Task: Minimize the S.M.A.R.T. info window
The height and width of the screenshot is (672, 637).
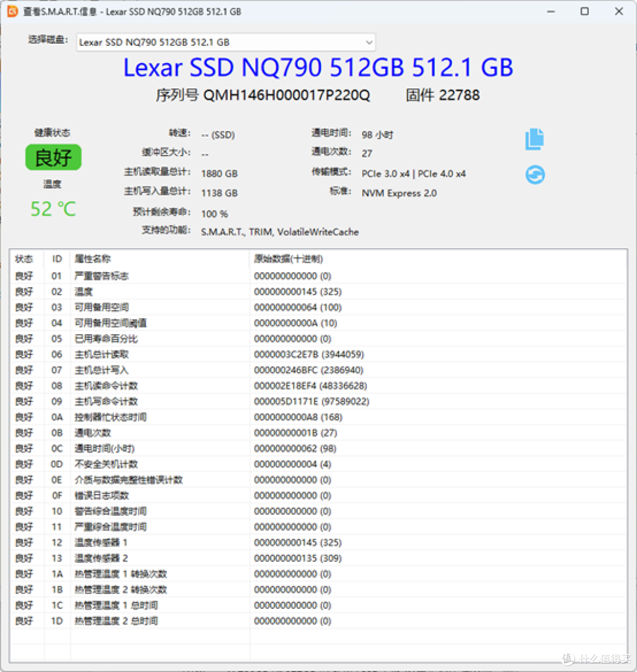Action: pos(551,12)
